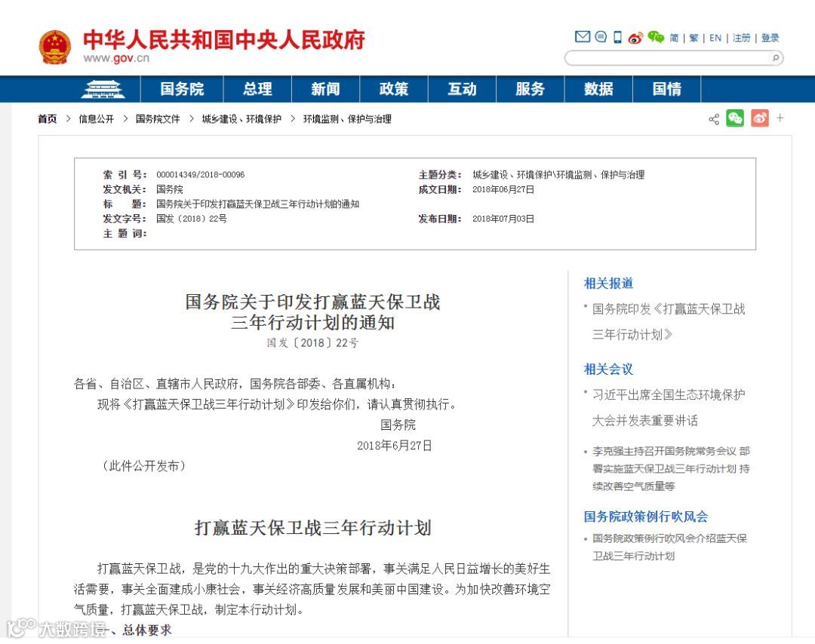Go to 环境监测、保护与治理 breadcrumb
Screen dimensions: 815x644
pyautogui.click(x=347, y=119)
